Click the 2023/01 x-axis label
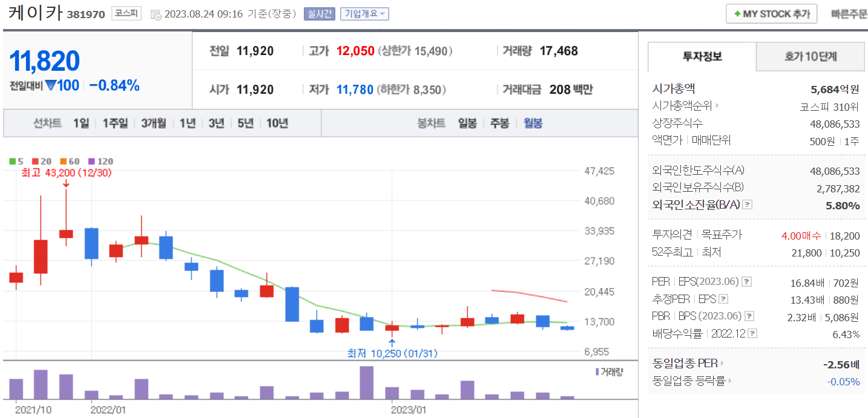This screenshot has width=868, height=418. coord(409,410)
